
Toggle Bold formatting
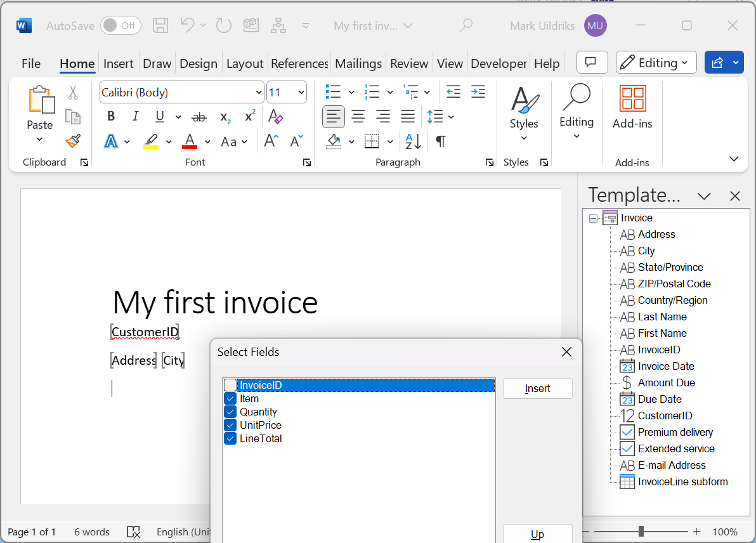pos(111,117)
